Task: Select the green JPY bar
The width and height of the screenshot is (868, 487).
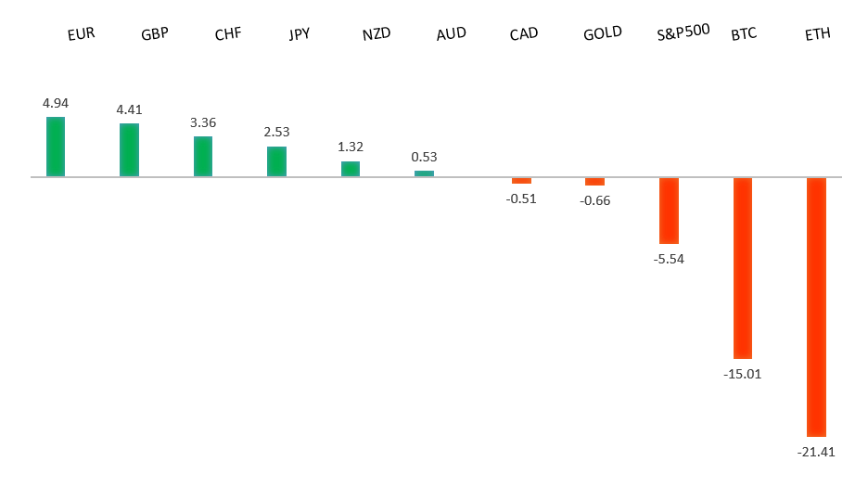Action: pos(276,161)
